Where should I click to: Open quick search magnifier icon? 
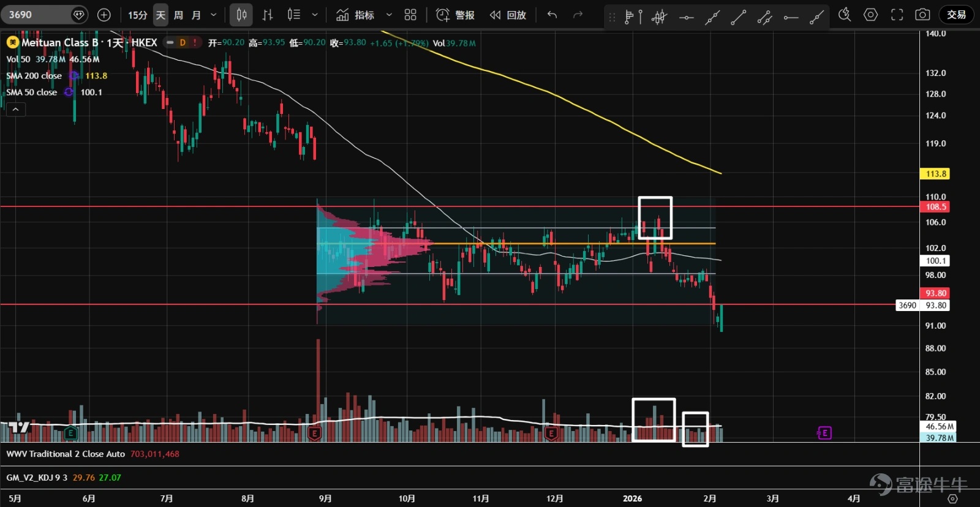click(x=845, y=15)
